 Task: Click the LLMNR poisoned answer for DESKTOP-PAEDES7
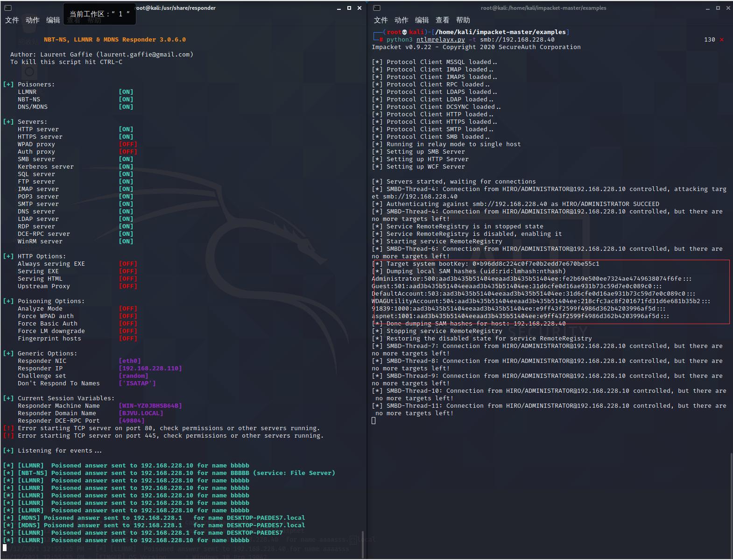point(143,533)
